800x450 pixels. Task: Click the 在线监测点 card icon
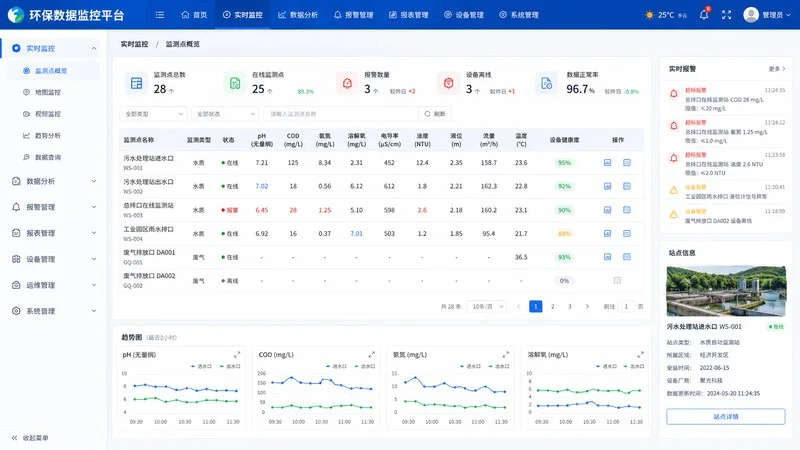tap(235, 83)
